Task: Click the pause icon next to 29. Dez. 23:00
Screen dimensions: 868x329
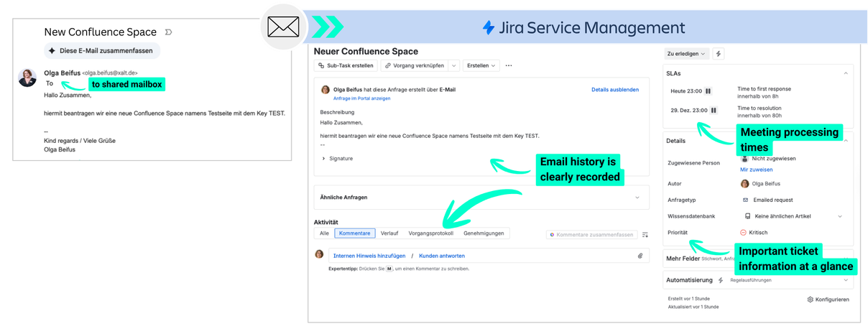Action: point(714,111)
